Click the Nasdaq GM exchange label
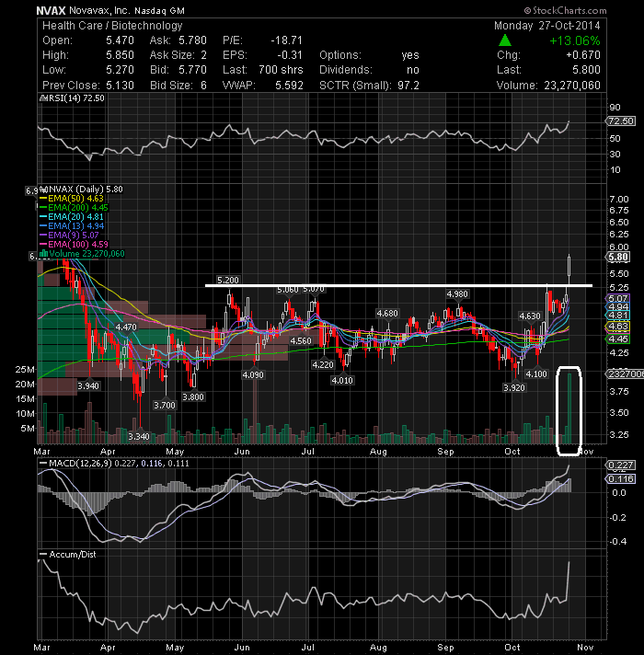This screenshot has height=655, width=644. point(159,11)
